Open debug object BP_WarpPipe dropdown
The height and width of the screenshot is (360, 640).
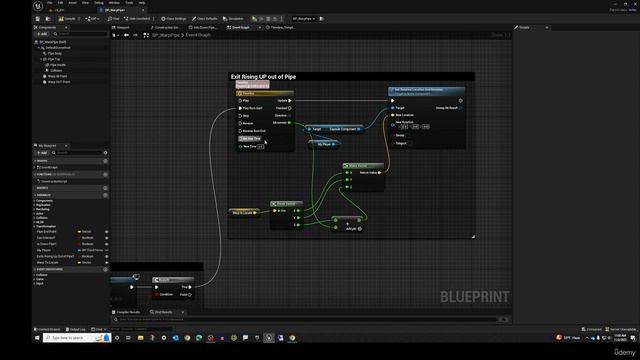(304, 19)
